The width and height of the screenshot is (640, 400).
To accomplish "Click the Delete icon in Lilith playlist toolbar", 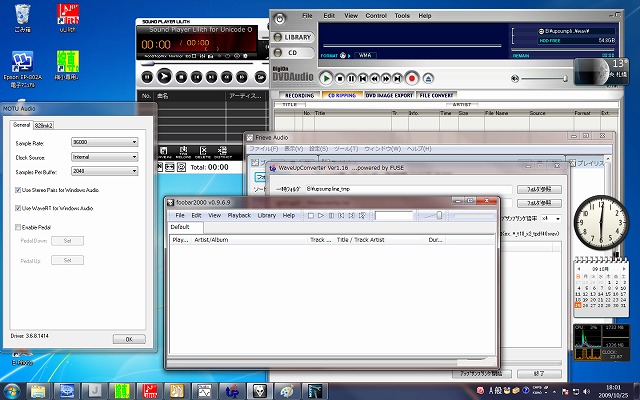I will click(203, 153).
